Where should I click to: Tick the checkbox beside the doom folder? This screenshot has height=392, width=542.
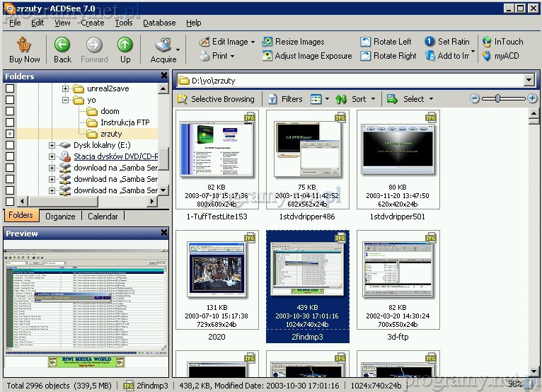10,111
